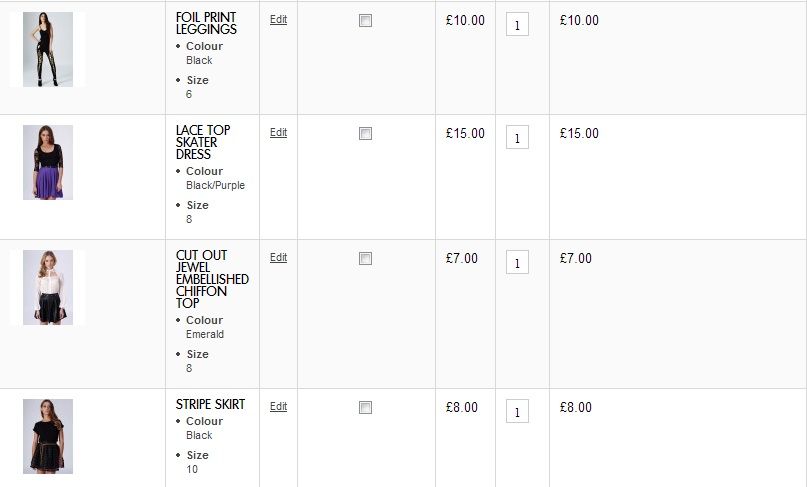Tick the Cut Out Jewel Chiffon Top checkbox

(365, 259)
